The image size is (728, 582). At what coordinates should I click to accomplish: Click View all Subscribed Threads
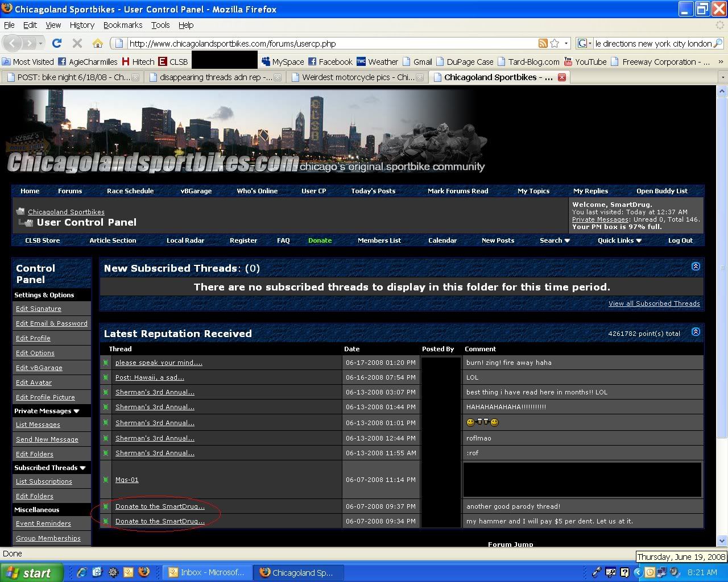654,304
